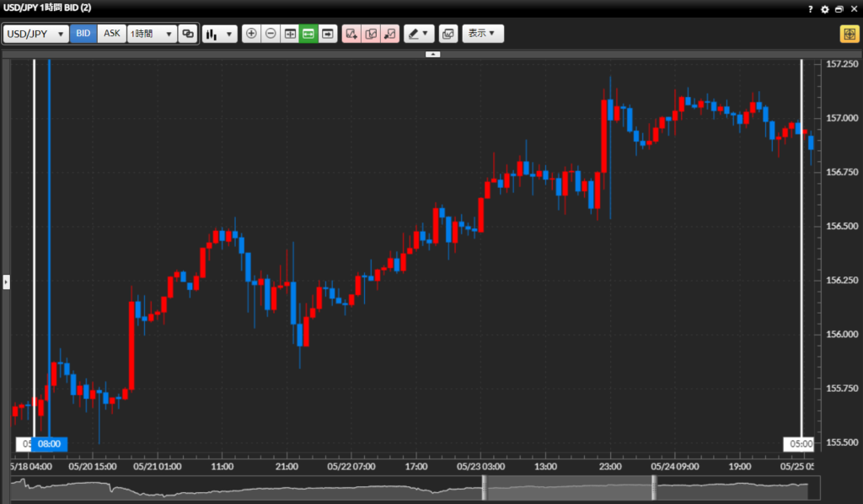Click the third pink chart order icon
863x504 pixels.
390,34
